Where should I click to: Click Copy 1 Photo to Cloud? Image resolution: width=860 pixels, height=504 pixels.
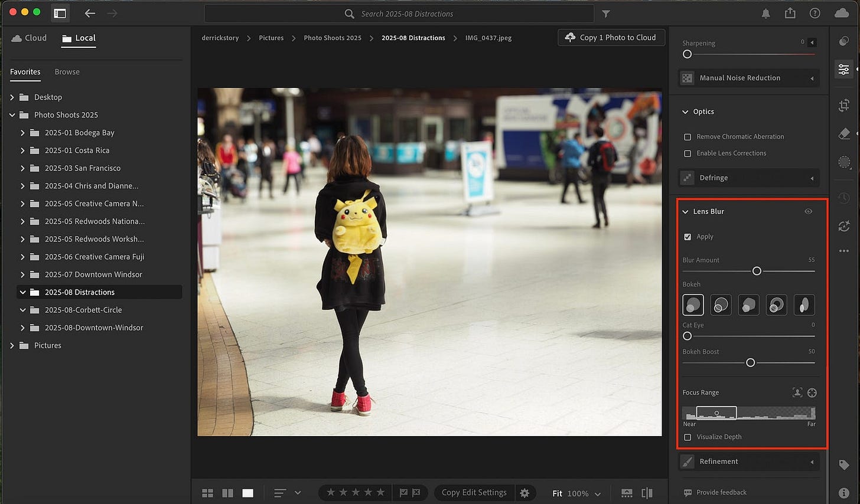coord(611,37)
